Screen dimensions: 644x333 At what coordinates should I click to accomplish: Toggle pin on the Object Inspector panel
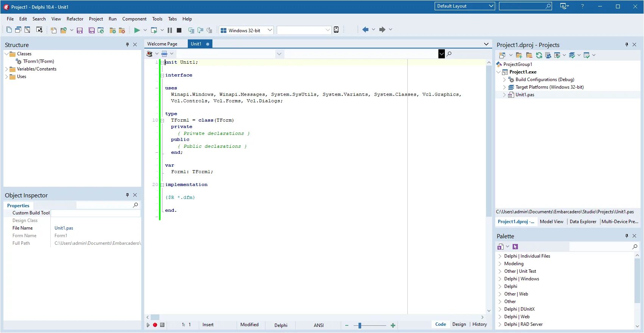pyautogui.click(x=127, y=195)
